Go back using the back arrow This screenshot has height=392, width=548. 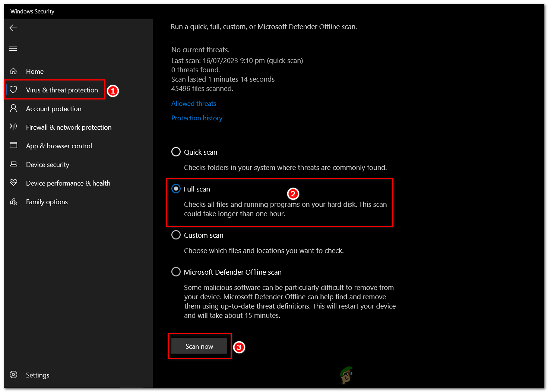click(13, 28)
